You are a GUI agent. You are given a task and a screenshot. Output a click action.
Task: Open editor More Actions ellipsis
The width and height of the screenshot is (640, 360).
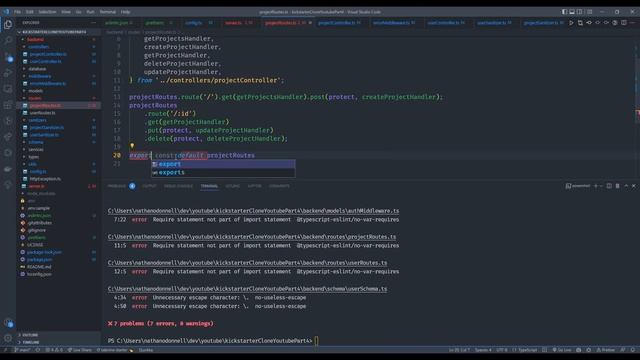click(633, 23)
